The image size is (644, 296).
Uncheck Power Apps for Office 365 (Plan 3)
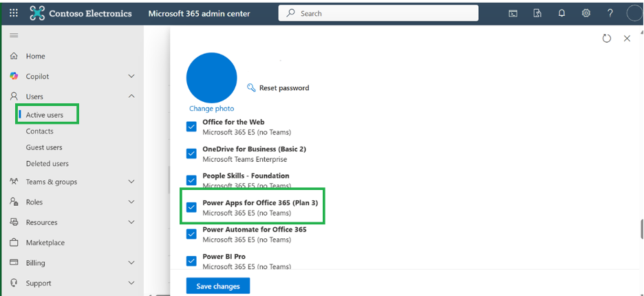click(191, 208)
